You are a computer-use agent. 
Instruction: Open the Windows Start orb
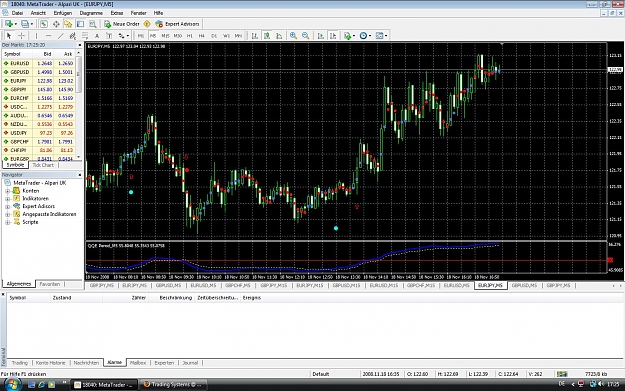coord(12,384)
